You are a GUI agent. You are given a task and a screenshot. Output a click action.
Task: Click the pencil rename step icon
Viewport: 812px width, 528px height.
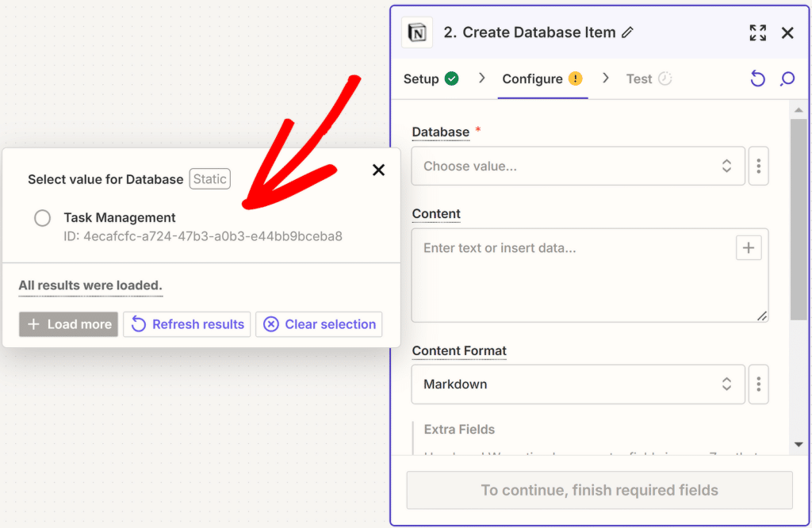pyautogui.click(x=627, y=33)
